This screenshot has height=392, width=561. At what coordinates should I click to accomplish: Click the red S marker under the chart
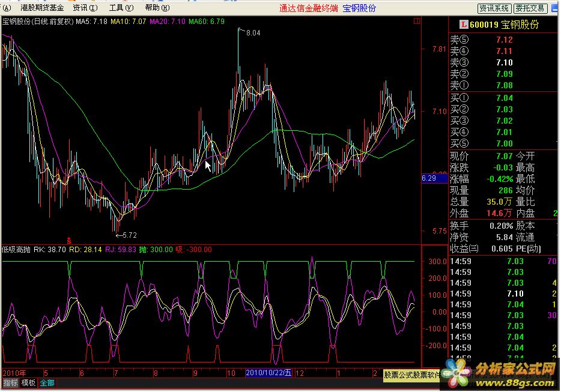(x=68, y=241)
